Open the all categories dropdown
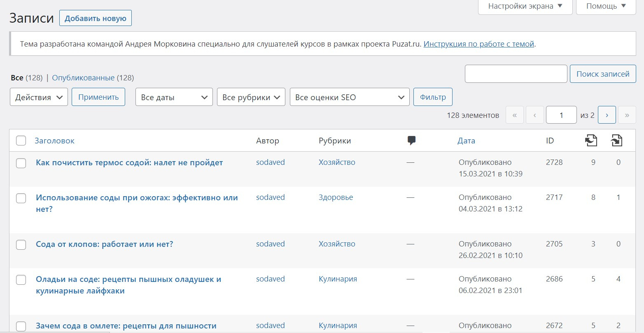 pos(251,97)
